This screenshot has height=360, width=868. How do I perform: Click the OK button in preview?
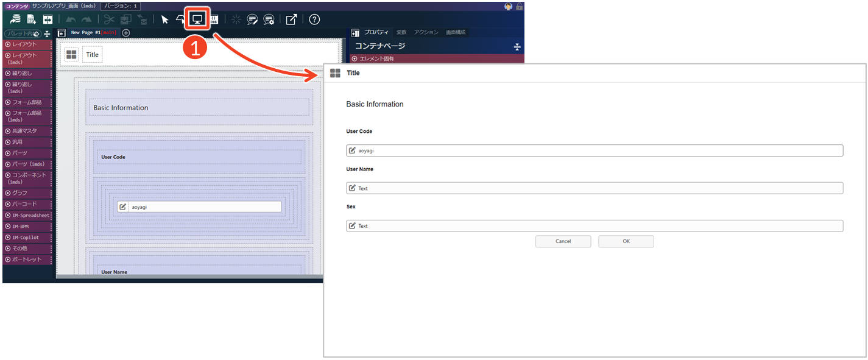pos(626,241)
